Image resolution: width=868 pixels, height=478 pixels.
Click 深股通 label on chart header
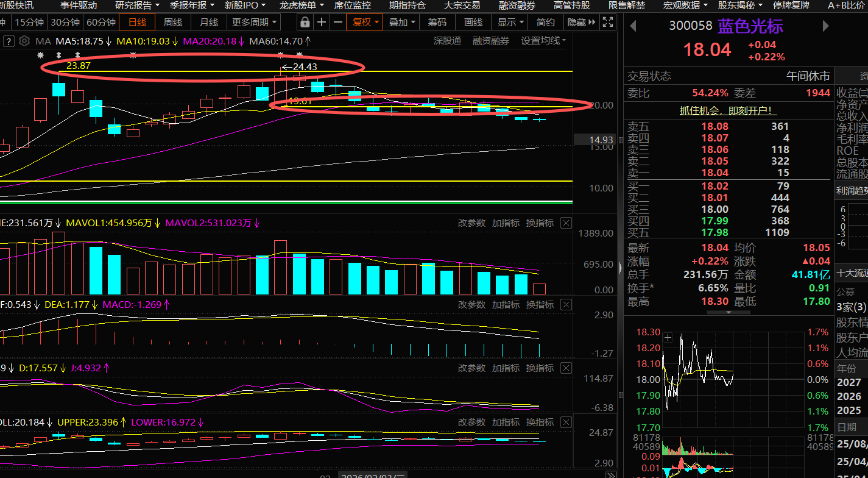coord(447,41)
